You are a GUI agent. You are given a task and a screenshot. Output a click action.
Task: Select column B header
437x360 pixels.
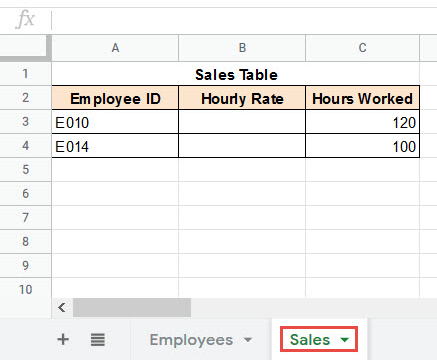(242, 48)
